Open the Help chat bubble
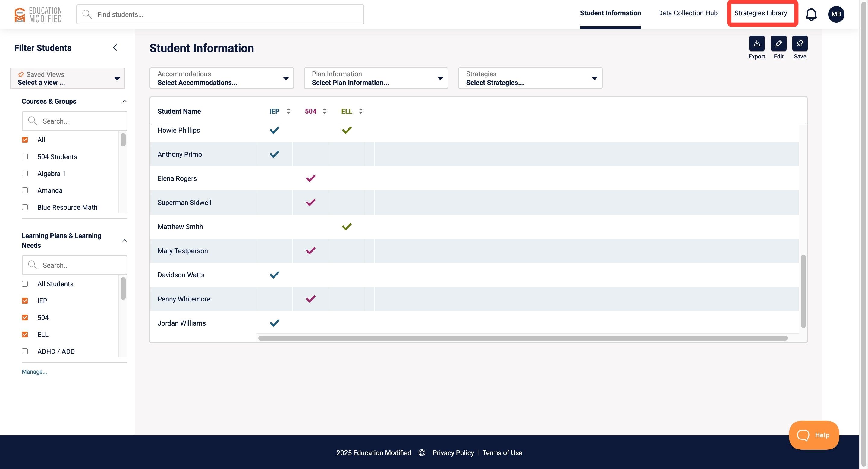Image resolution: width=868 pixels, height=469 pixels. [814, 435]
